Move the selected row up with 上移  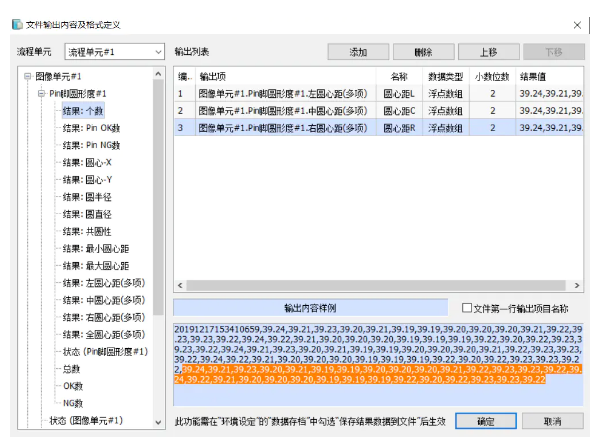[x=489, y=51]
